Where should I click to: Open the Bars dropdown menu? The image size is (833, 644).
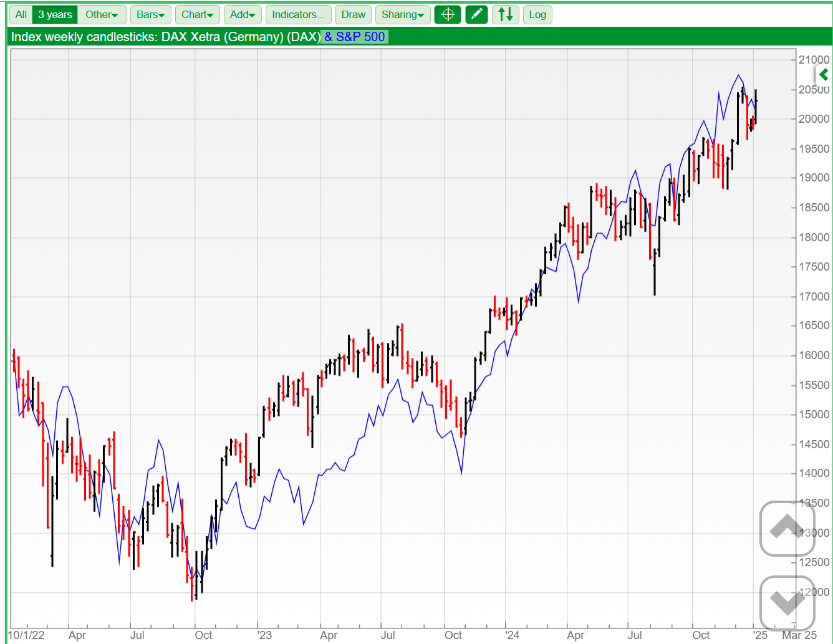(x=151, y=14)
